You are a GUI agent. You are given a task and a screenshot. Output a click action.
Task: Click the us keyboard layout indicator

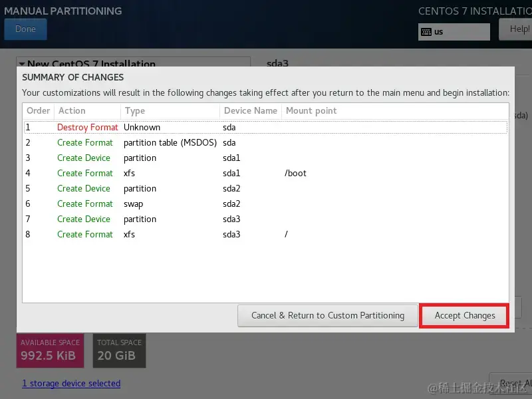pos(454,32)
